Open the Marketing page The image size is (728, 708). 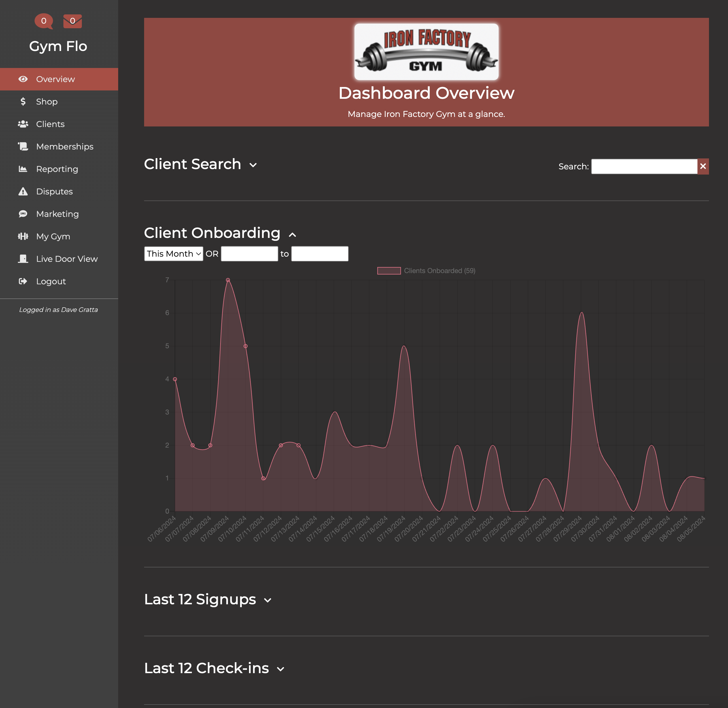(x=59, y=214)
